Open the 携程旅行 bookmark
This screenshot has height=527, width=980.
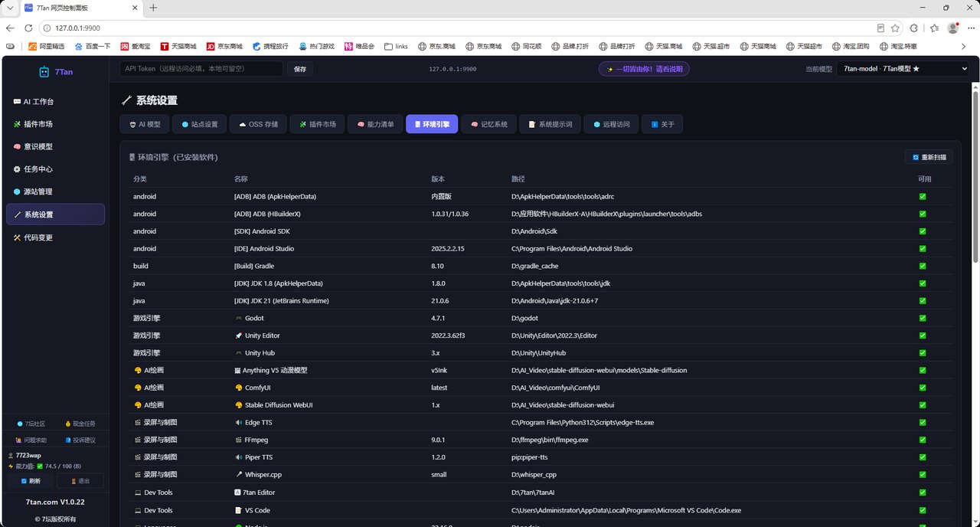(x=270, y=46)
